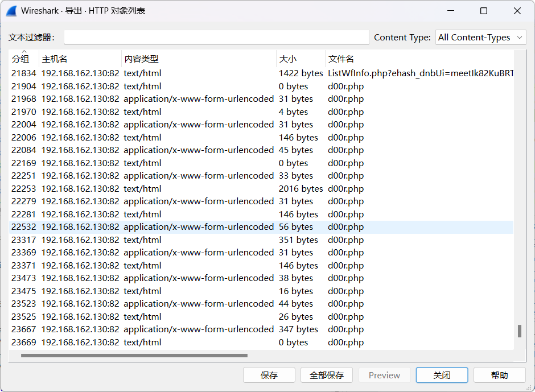535x392 pixels.
Task: Select packet 22251 with 33 bytes
Action: (x=261, y=176)
